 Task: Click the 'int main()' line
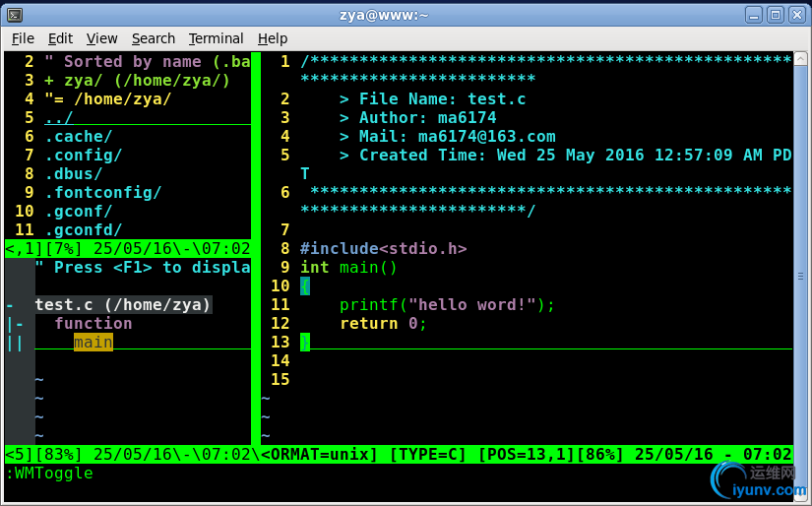(348, 267)
